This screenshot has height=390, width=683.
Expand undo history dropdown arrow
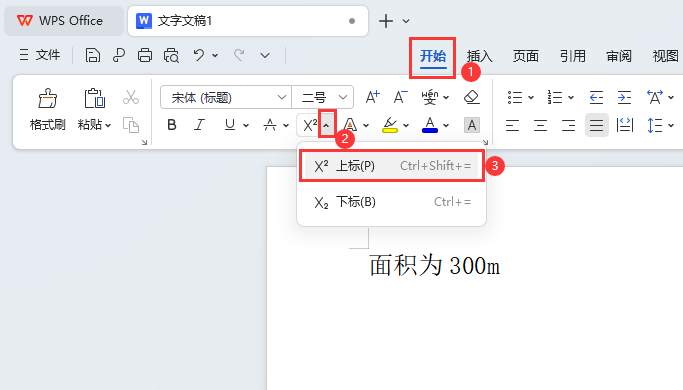click(215, 55)
